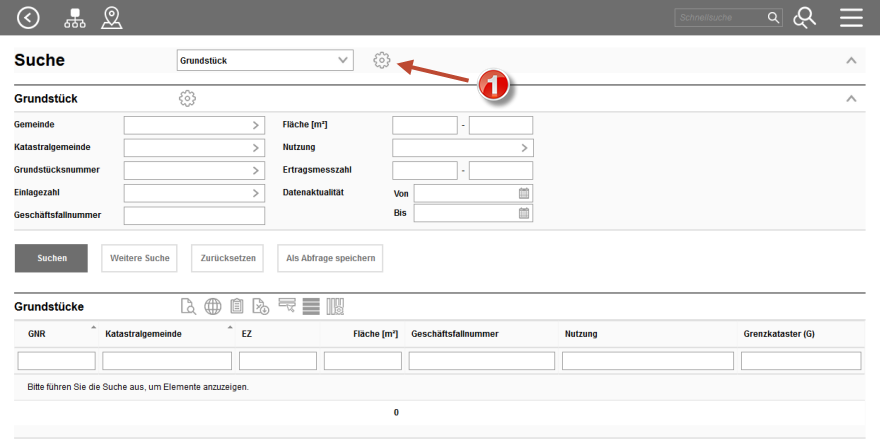Open the Gemeinde selection field

coord(194,125)
